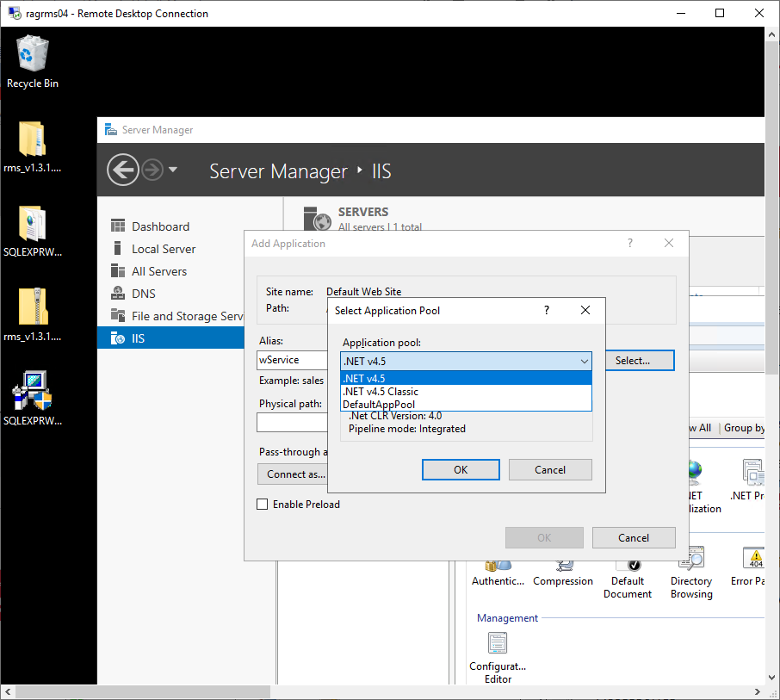Viewport: 780px width, 700px height.
Task: Close the Select Application Pool dialog
Action: [x=585, y=310]
